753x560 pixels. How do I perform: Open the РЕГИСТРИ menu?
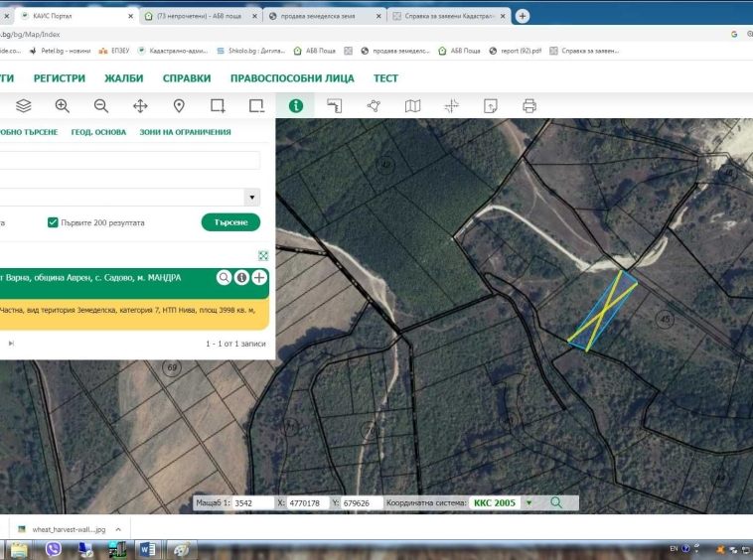click(60, 78)
